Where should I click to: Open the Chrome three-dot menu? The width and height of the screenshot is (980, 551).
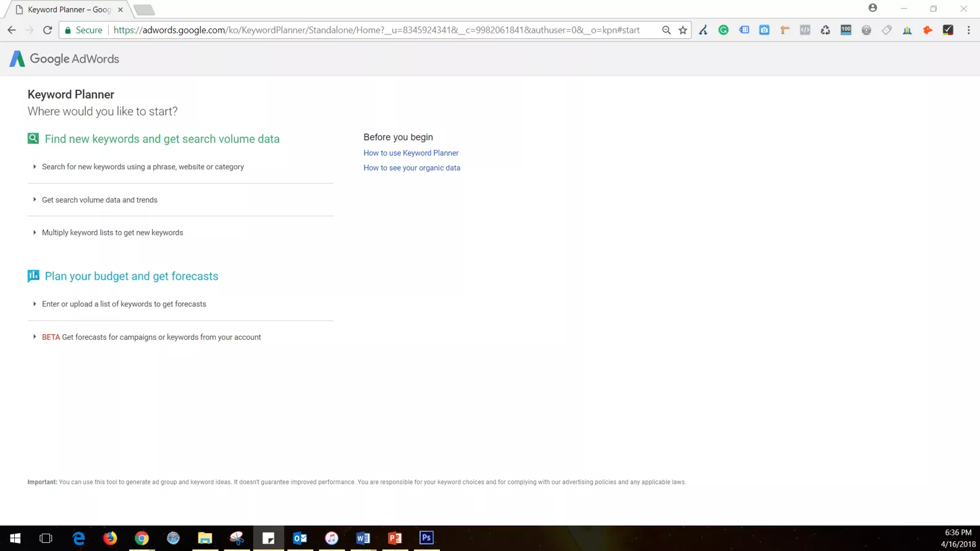click(968, 30)
